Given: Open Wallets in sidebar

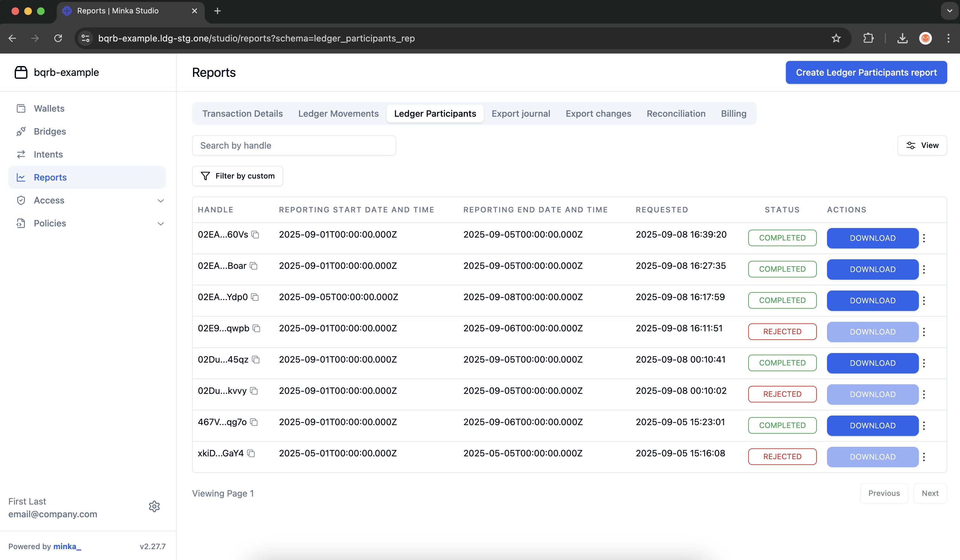Looking at the screenshot, I should point(49,108).
